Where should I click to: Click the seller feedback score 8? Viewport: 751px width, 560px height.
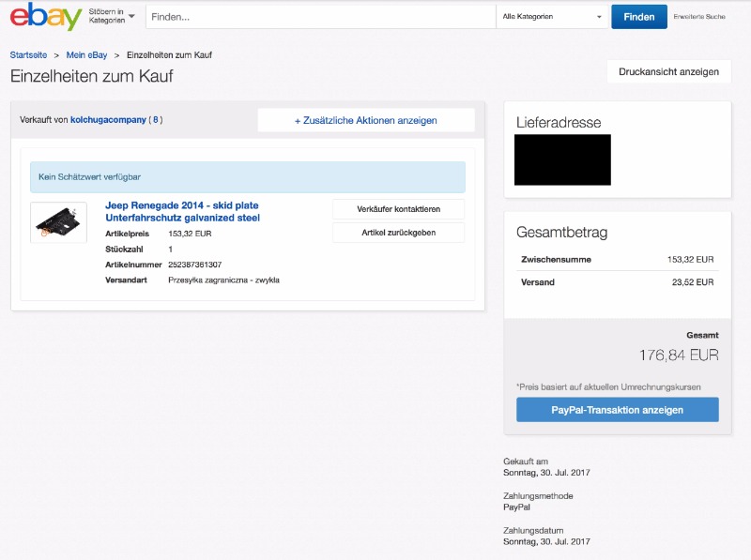pyautogui.click(x=156, y=120)
